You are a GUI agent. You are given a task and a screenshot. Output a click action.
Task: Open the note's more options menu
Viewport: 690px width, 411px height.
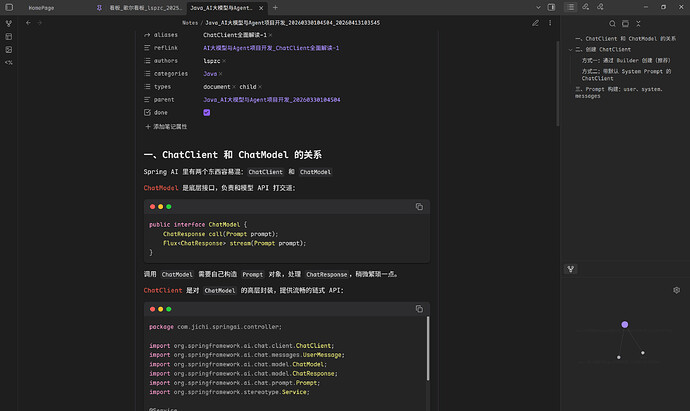550,23
